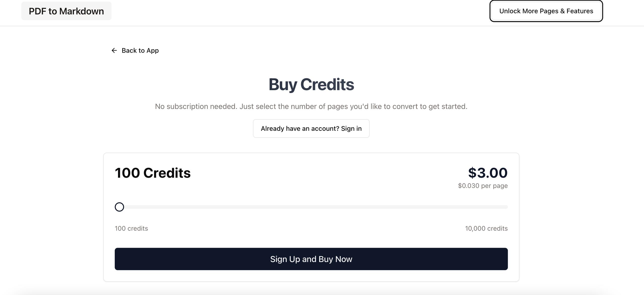Open the PDF to Markdown home logo
Screen dimensions: 644x295
(x=66, y=11)
